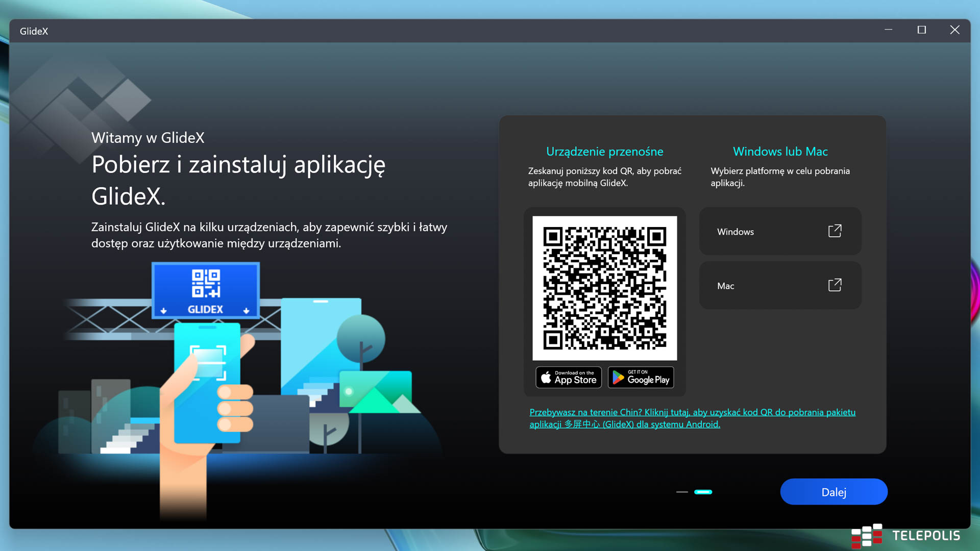Click the Urządzenie przenośne heading
The height and width of the screenshot is (551, 980).
(x=604, y=152)
